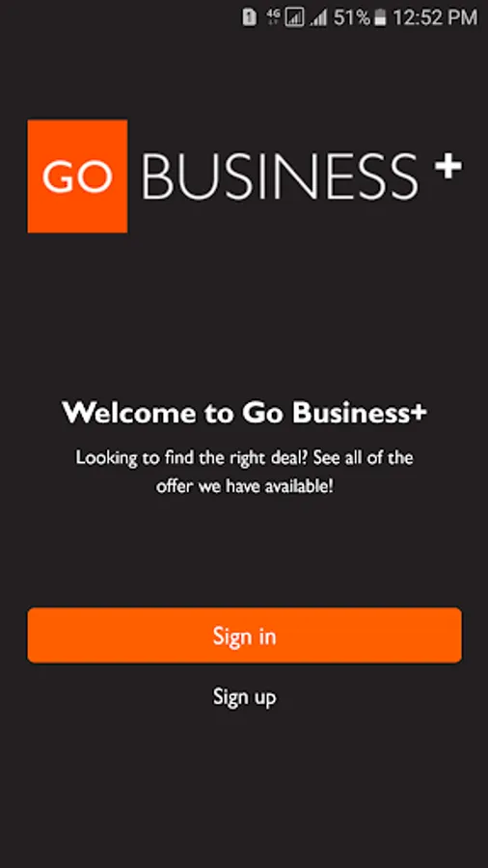This screenshot has width=488, height=868.
Task: Tap the white GO letters inside logo
Action: [x=77, y=176]
